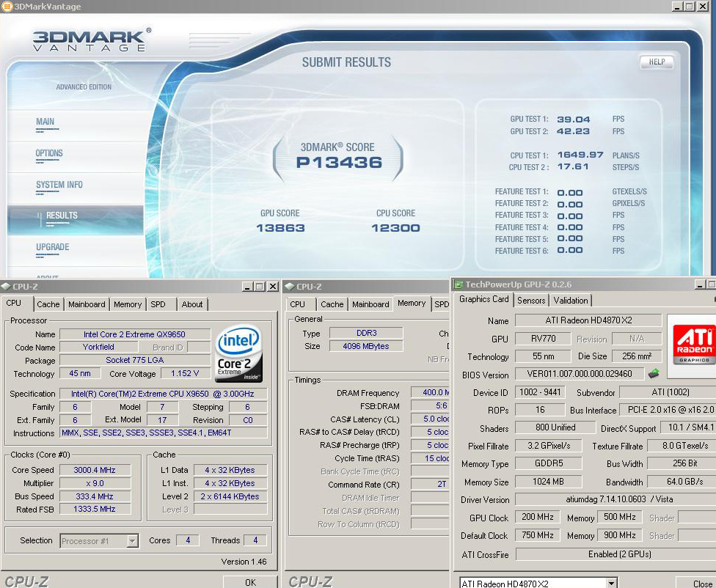Click the BIOS save chip icon
The width and height of the screenshot is (716, 588).
coord(653,374)
